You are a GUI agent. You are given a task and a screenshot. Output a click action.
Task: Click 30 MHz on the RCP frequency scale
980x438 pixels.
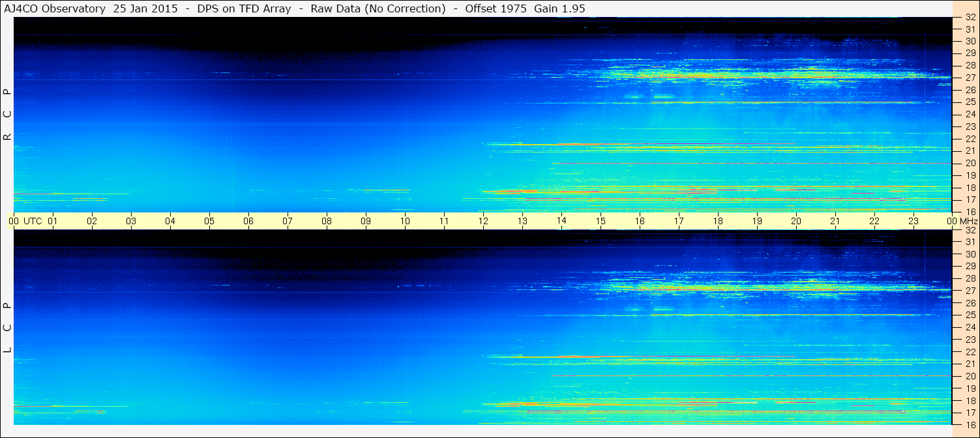970,41
